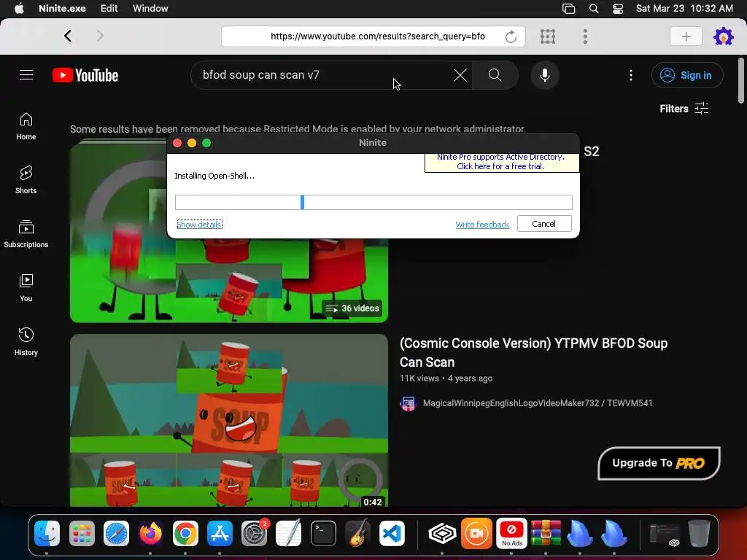Open the browser three-dot menu beside the grid icon
This screenshot has width=747, height=560.
pos(585,36)
